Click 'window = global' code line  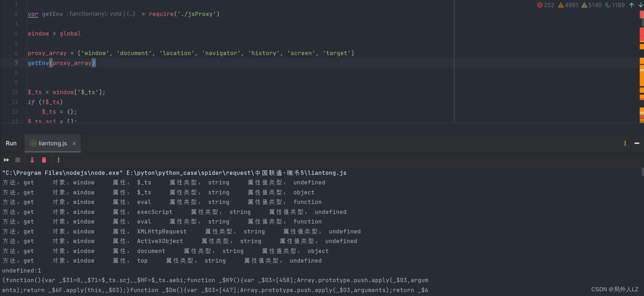[x=54, y=33]
